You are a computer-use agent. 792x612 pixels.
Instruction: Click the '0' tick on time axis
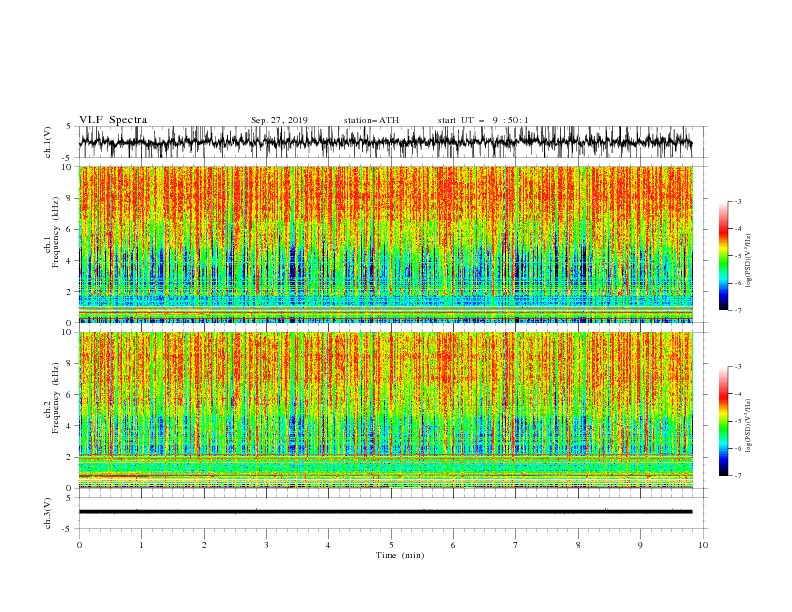(x=79, y=545)
